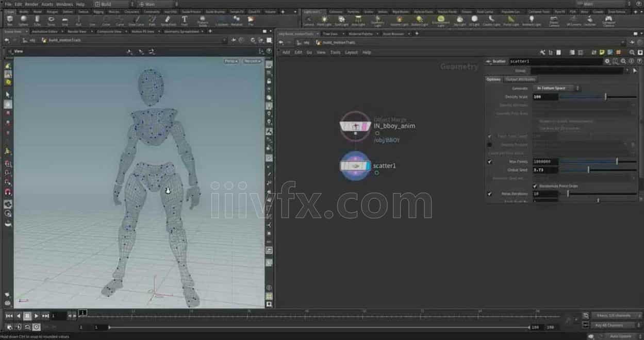Open the Add menu in network editor
Screen dimensions: 644x340
(286, 53)
